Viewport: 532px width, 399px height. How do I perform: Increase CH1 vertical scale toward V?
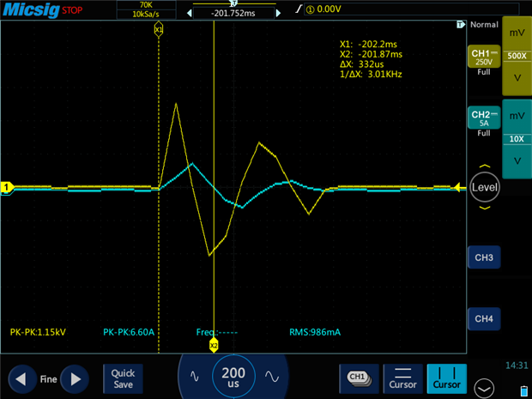[517, 78]
